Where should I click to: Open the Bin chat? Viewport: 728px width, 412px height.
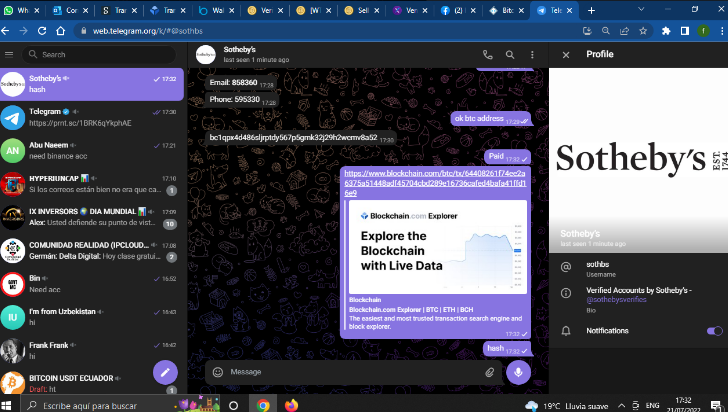tap(92, 284)
